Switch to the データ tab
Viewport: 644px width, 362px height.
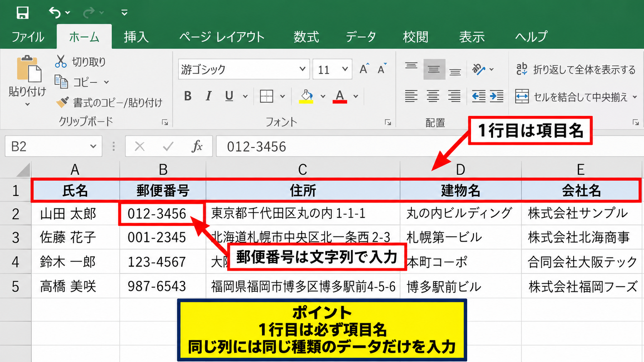point(361,37)
